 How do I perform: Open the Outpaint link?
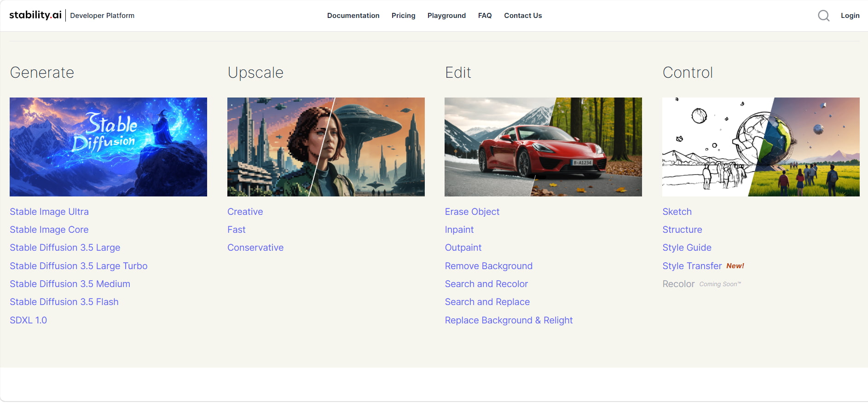(x=463, y=248)
